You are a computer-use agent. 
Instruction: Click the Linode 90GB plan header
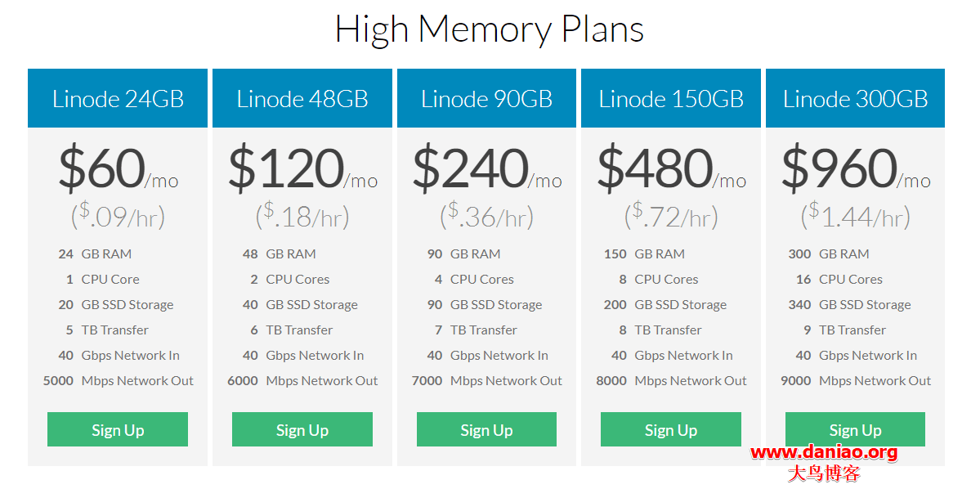(486, 99)
